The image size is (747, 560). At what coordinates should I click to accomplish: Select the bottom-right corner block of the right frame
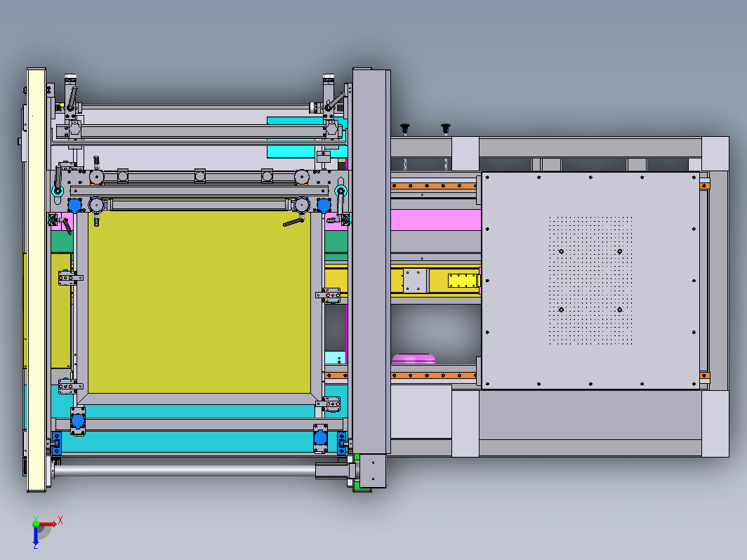[715, 423]
